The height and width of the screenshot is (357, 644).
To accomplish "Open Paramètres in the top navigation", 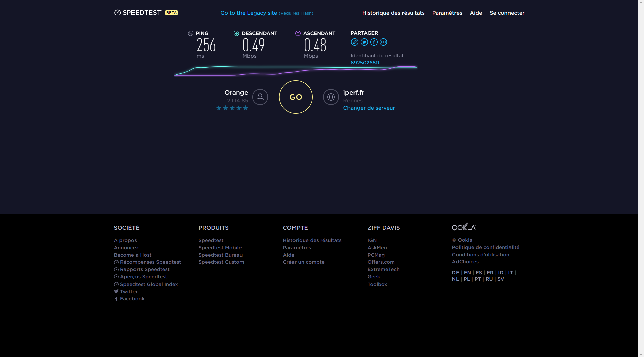I will click(447, 13).
